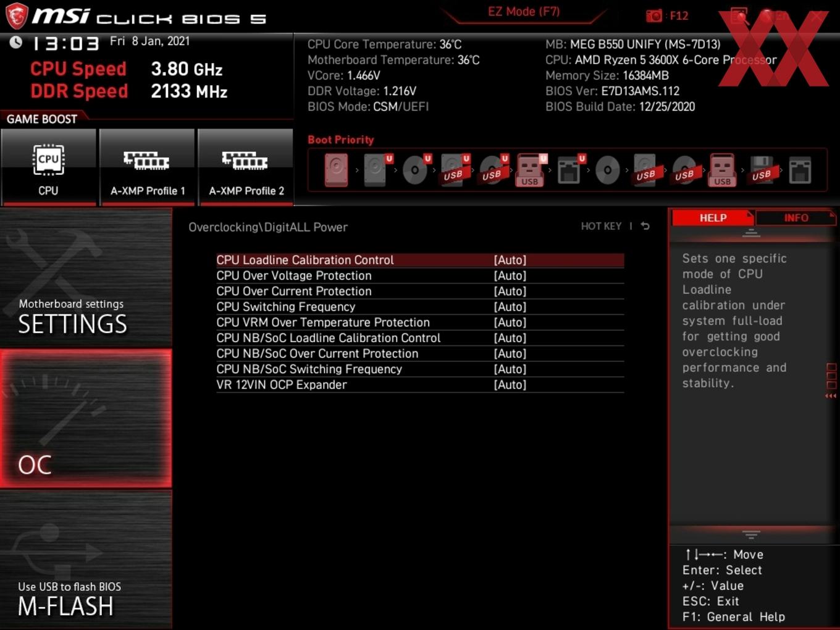Click the Boot Priority heading
Image resolution: width=840 pixels, height=630 pixels.
tap(341, 140)
